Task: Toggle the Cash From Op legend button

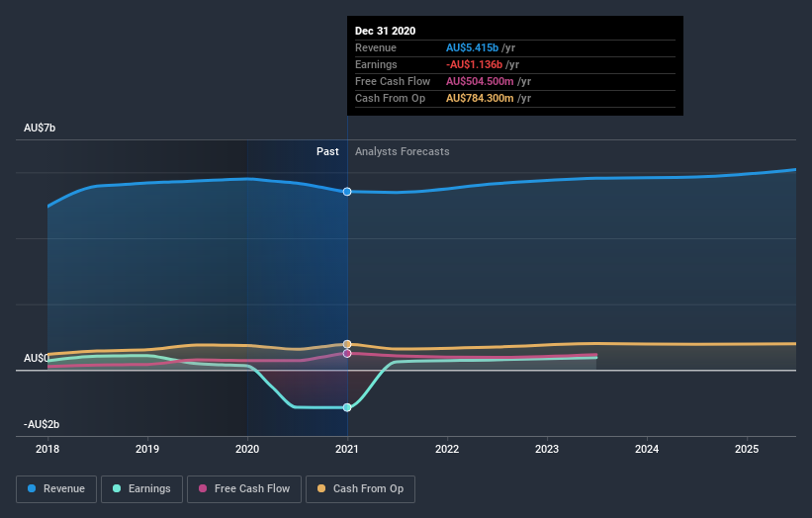Action: (360, 489)
